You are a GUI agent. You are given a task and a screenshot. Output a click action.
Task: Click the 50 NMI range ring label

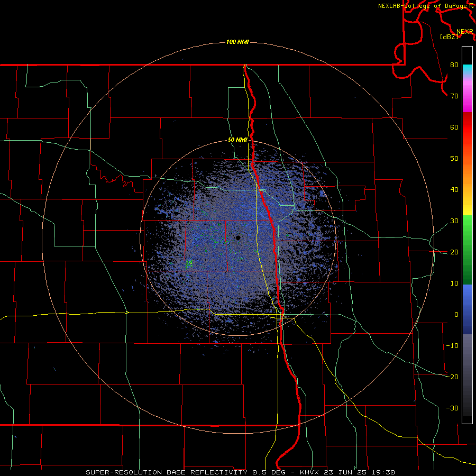click(x=237, y=140)
